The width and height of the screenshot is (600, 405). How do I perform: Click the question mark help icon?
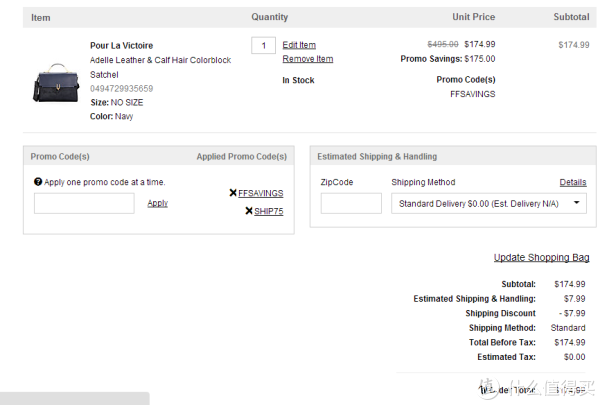[38, 182]
